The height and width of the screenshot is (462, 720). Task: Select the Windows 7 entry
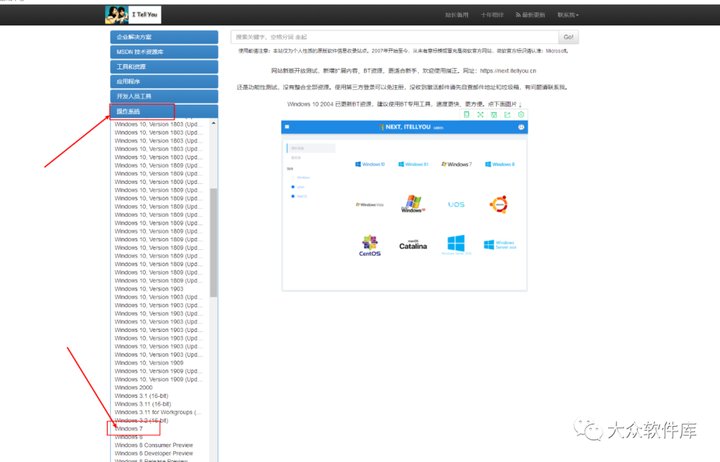[x=129, y=429]
